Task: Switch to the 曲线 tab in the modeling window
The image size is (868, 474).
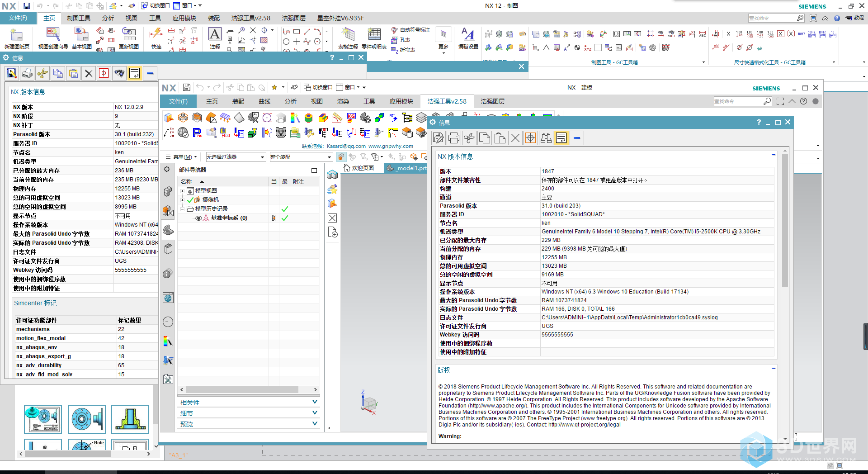Action: click(x=264, y=101)
